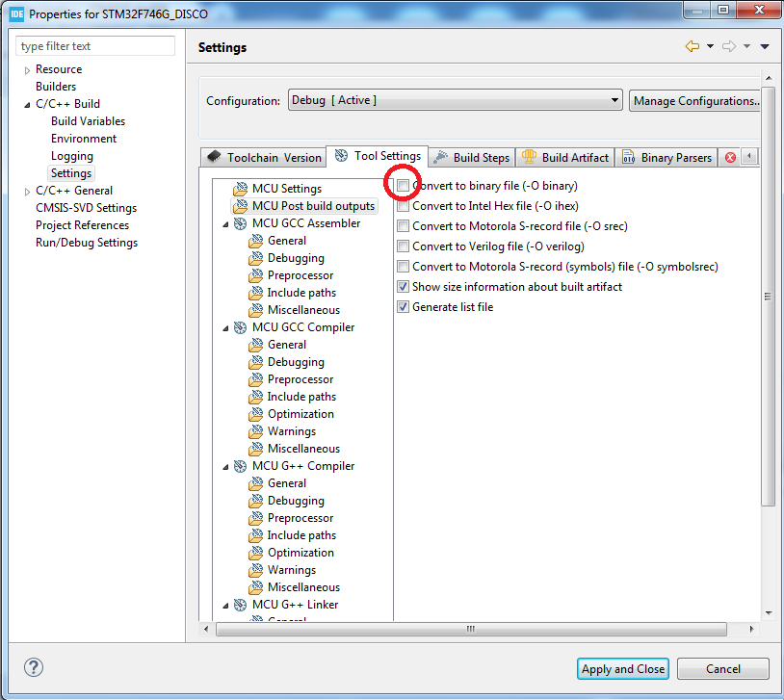Click Preprocessor icon under MCU GCC Compiler

point(256,379)
